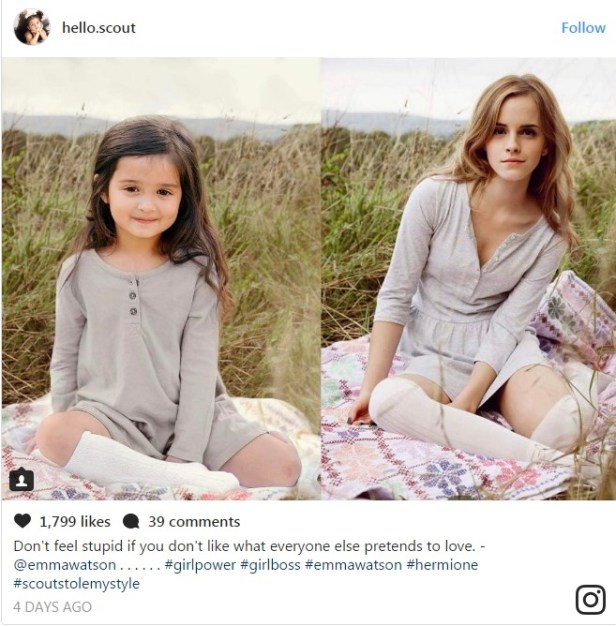Screen dimensions: 616x626
Task: Like the post with heart icon
Action: point(22,521)
